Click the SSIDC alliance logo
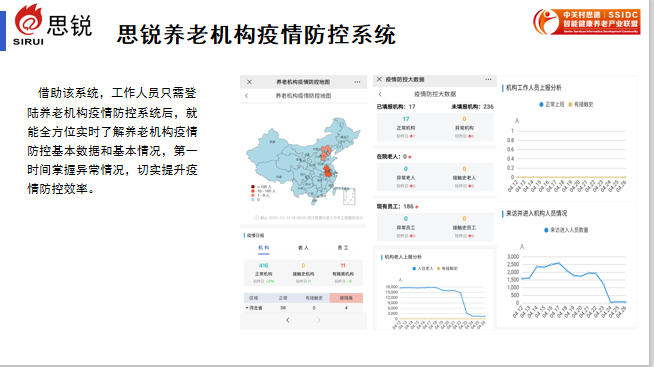Viewport: 654px width, 367px height. coord(586,22)
